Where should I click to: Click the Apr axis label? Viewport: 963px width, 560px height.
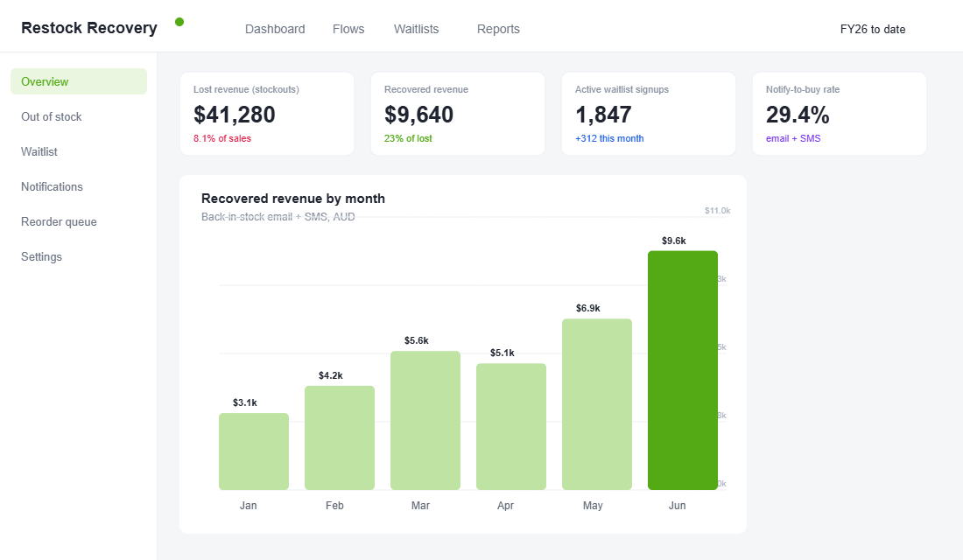pos(505,506)
